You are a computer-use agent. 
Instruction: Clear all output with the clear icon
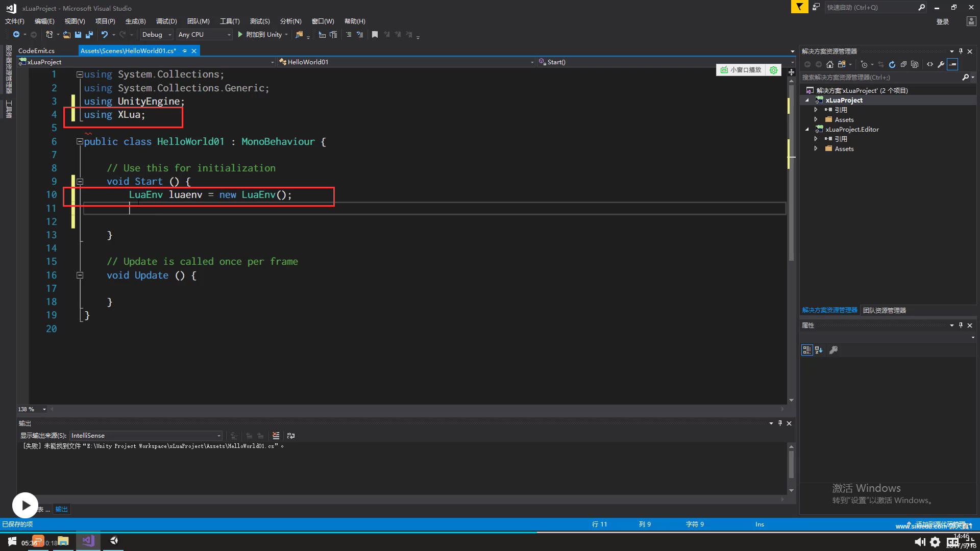276,436
